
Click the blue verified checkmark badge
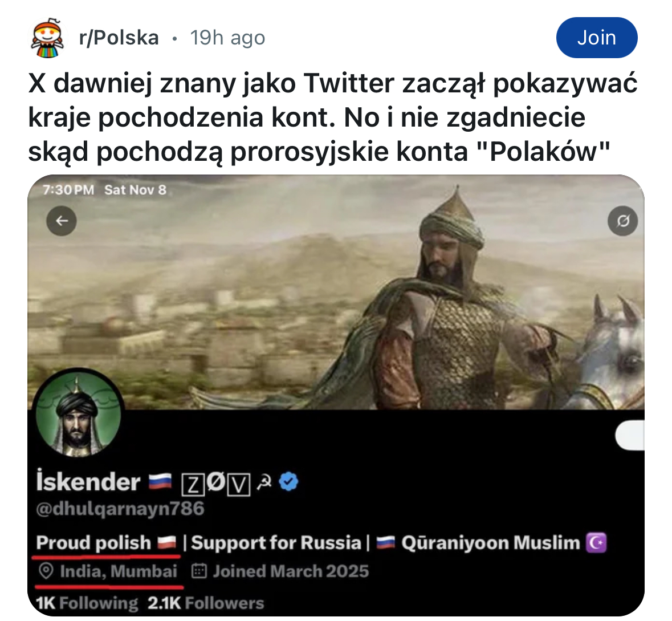[x=290, y=482]
